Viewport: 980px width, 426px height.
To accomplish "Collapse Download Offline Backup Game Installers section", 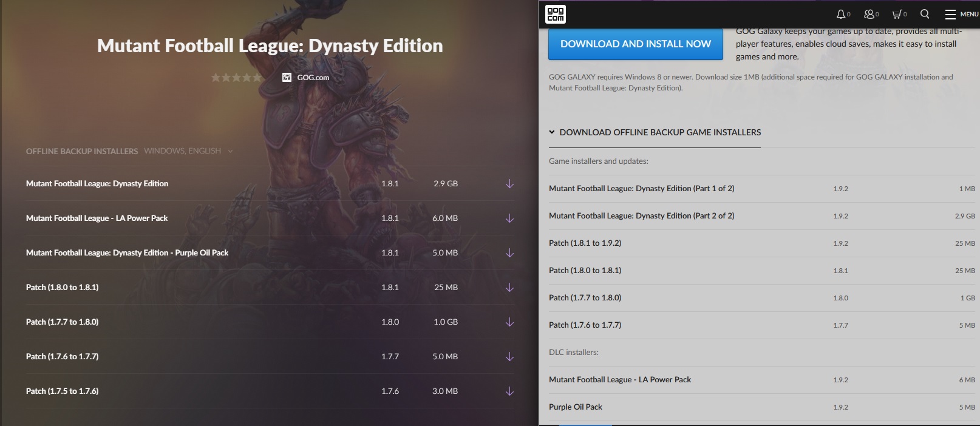I will pyautogui.click(x=655, y=132).
